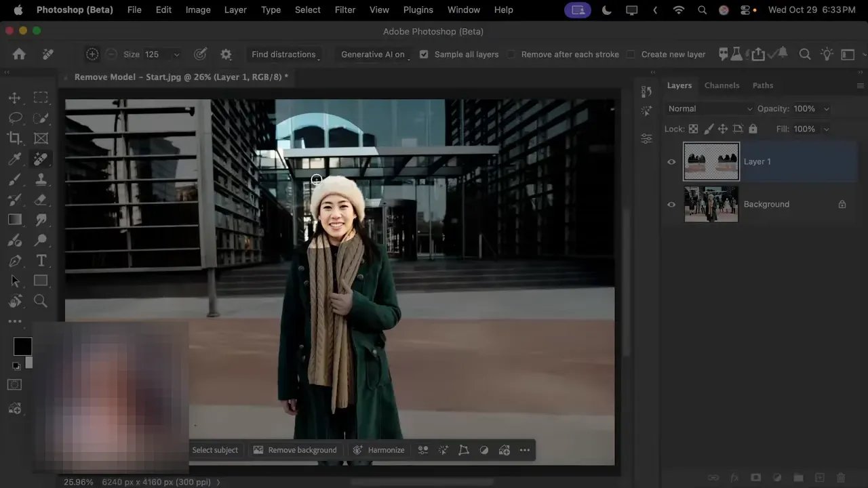Select the Crop tool

coord(15,138)
